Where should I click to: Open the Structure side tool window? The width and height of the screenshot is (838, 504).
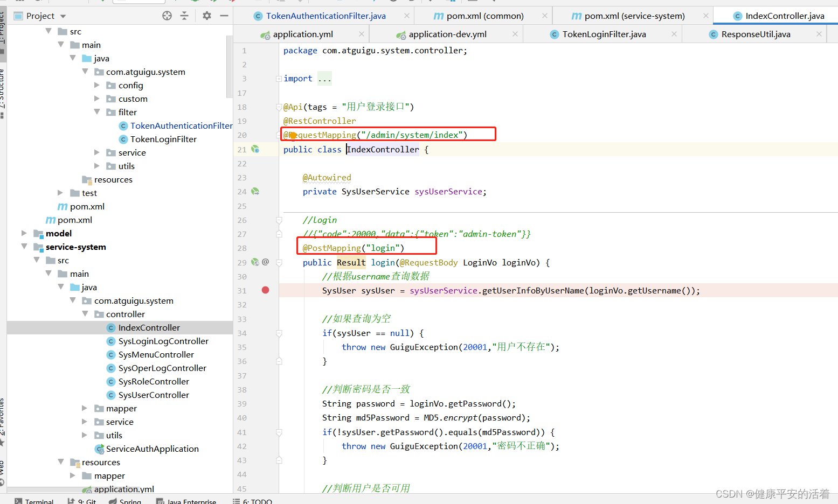click(x=3, y=93)
